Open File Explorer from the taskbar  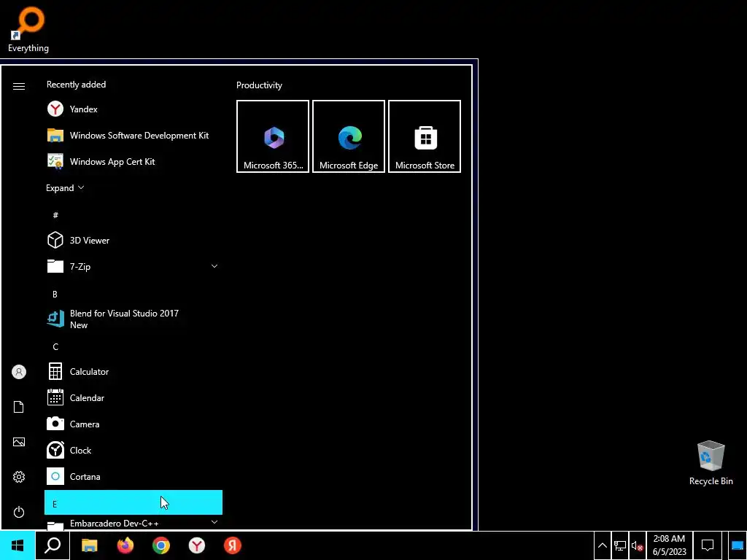point(89,545)
